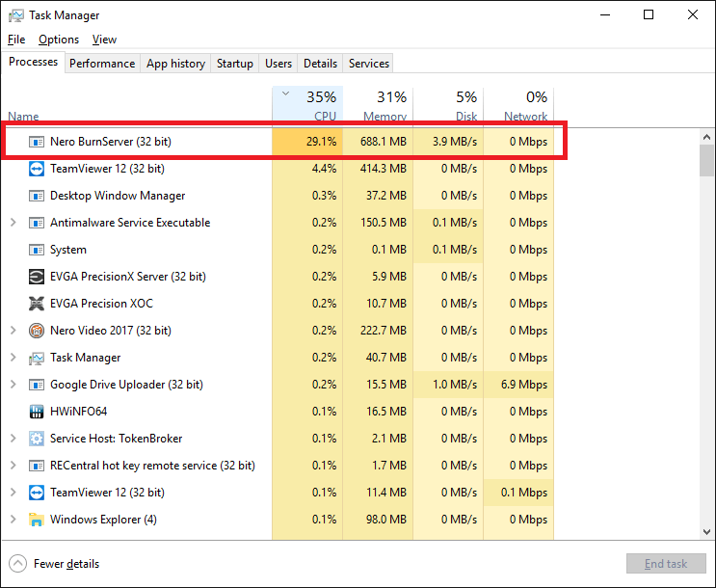Expand the Antimalware Service Executable group

[x=13, y=223]
